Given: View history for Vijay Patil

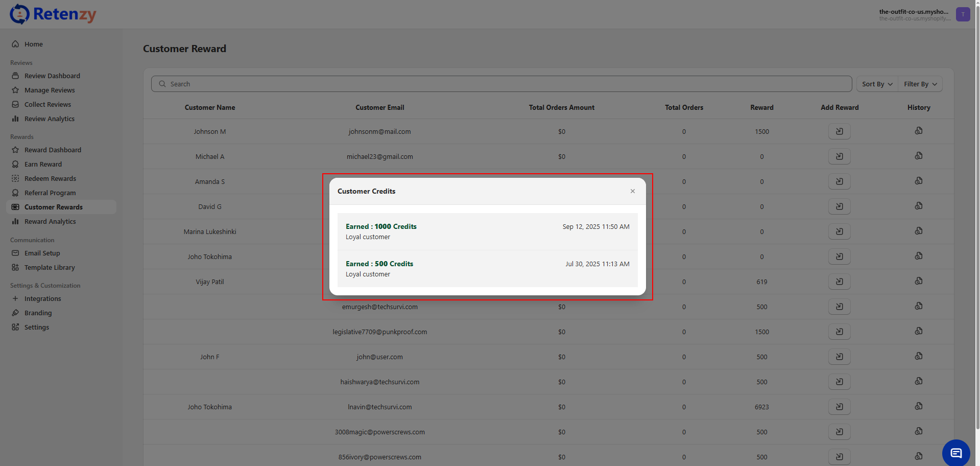Looking at the screenshot, I should (918, 281).
